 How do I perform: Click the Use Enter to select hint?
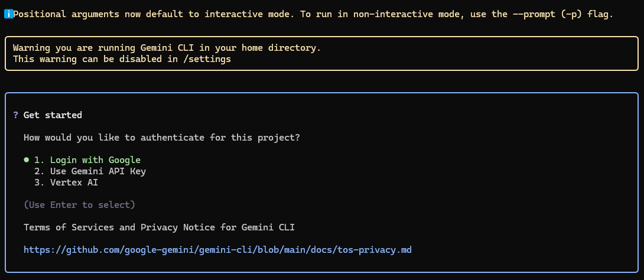coord(79,205)
